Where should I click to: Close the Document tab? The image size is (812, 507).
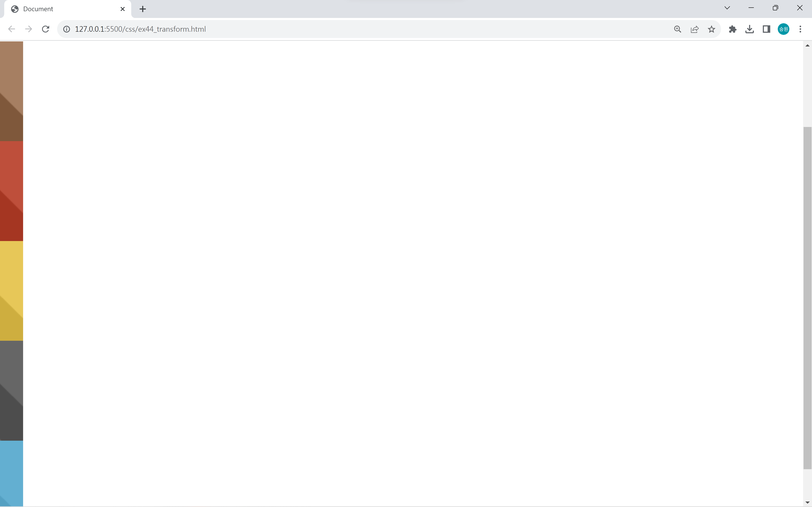pos(122,9)
